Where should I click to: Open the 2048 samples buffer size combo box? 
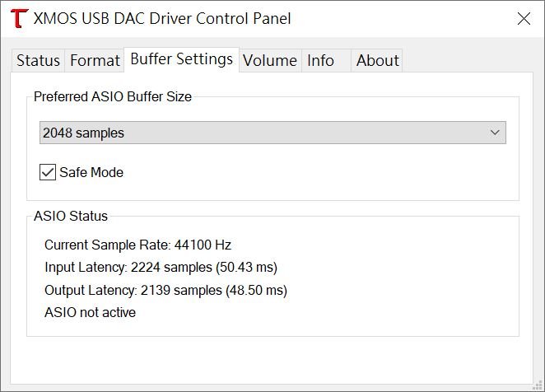click(x=263, y=133)
